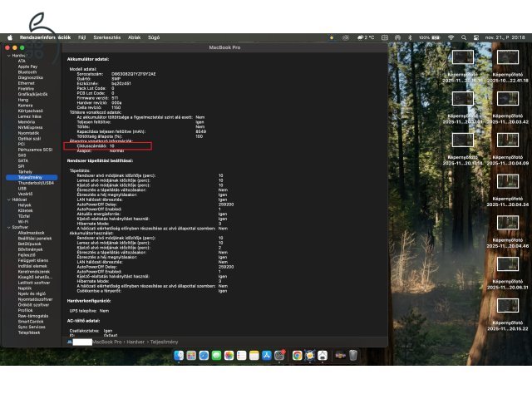Open the Fájl menu
This screenshot has height=399, width=532.
click(x=81, y=37)
